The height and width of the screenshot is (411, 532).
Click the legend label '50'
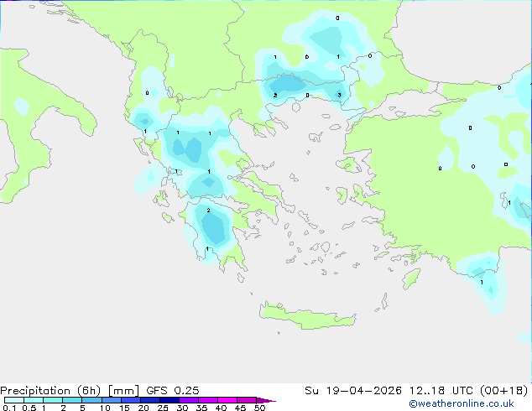click(259, 408)
